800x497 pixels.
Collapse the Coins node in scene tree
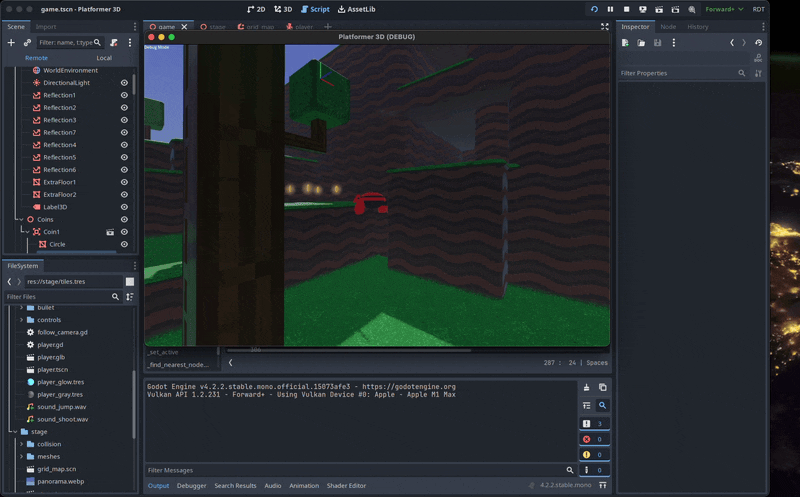point(20,219)
